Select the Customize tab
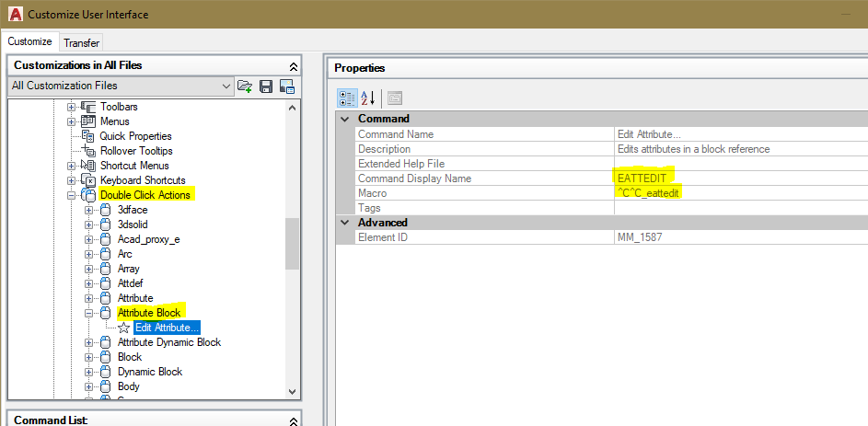Screen dimensions: 868x426 pyautogui.click(x=29, y=41)
